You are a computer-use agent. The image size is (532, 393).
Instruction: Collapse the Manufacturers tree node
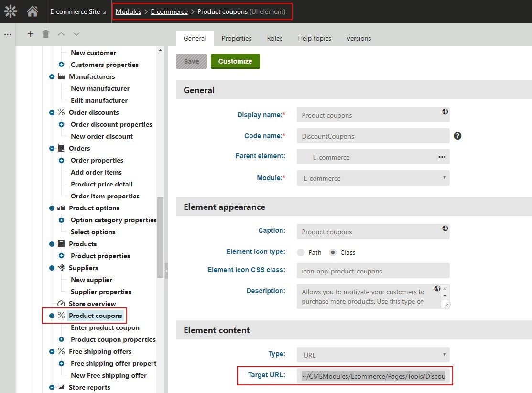(x=52, y=76)
